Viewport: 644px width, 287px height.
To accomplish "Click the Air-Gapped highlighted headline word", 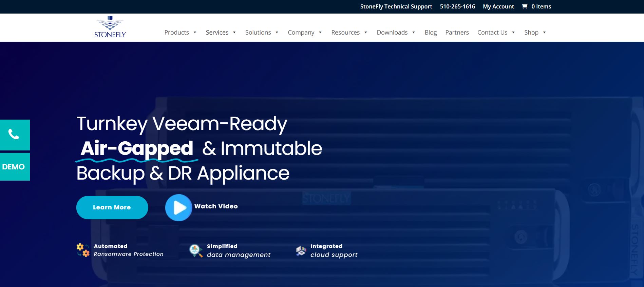I will pos(137,149).
